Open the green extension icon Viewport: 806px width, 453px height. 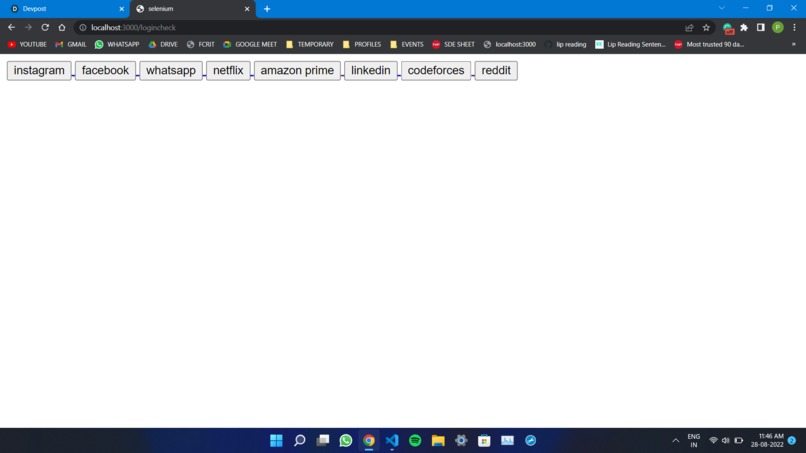point(727,28)
